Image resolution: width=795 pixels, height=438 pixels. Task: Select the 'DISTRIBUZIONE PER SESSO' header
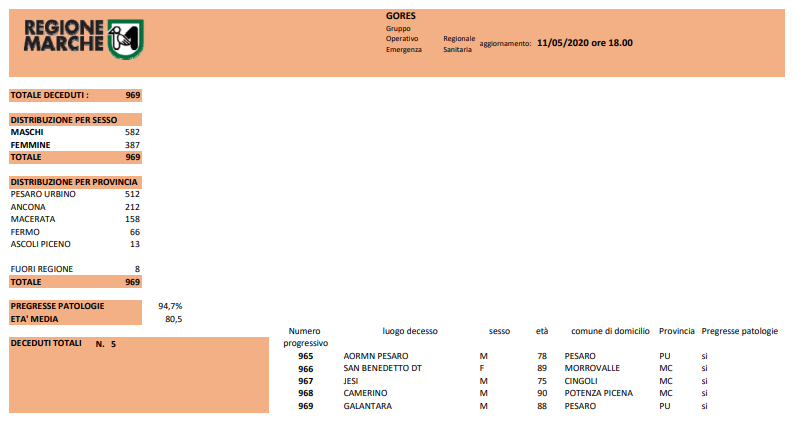(64, 120)
